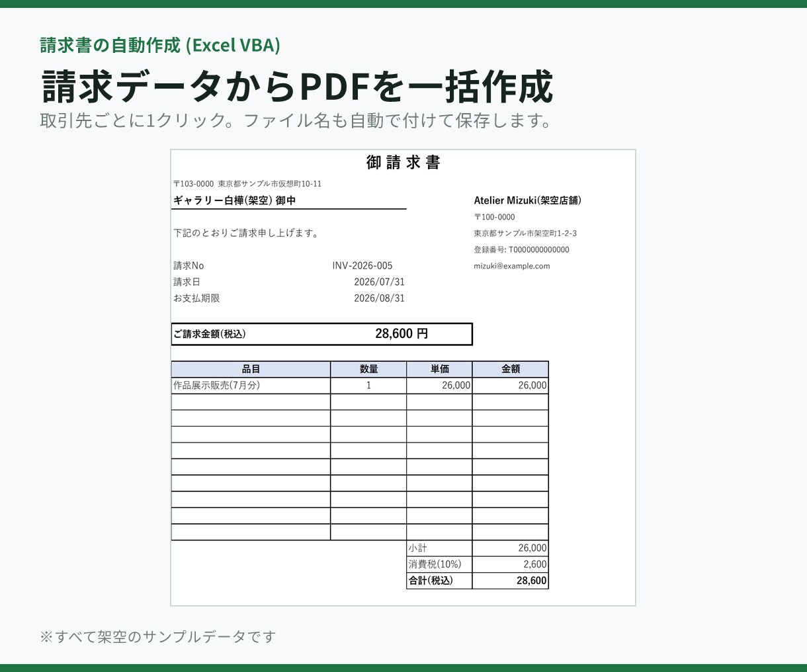Click the 請求No label

189,266
